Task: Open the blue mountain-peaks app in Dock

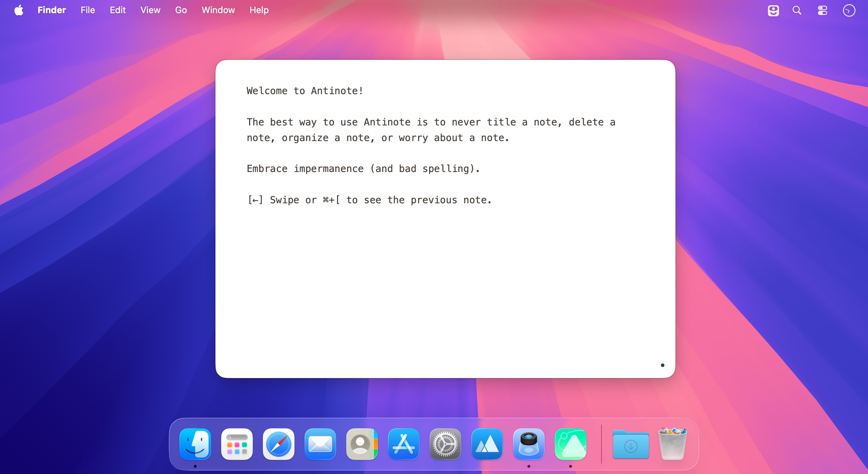Action: pyautogui.click(x=487, y=444)
